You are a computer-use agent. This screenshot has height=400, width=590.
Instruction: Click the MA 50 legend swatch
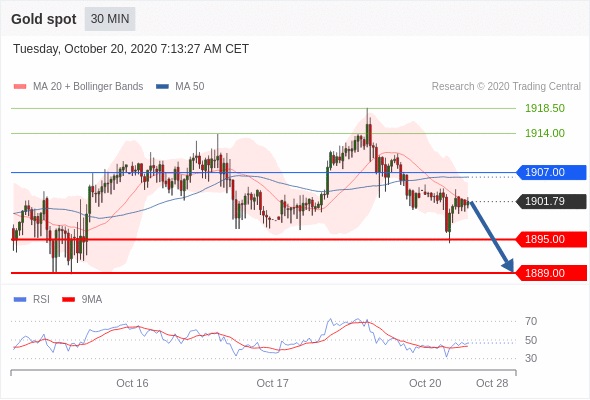tap(162, 87)
